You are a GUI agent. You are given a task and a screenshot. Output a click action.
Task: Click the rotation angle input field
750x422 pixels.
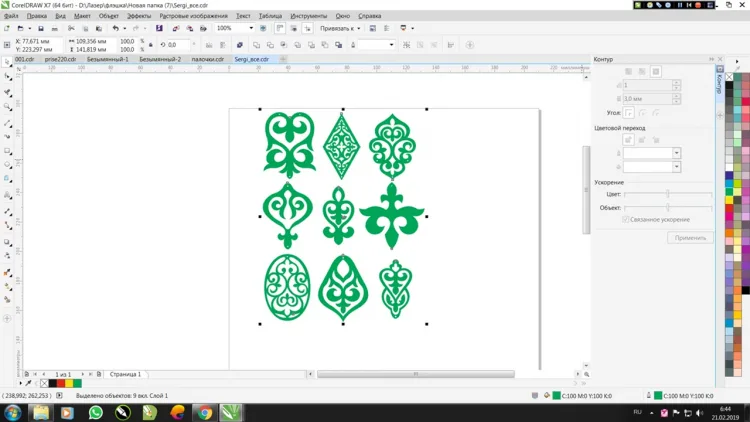coord(179,45)
